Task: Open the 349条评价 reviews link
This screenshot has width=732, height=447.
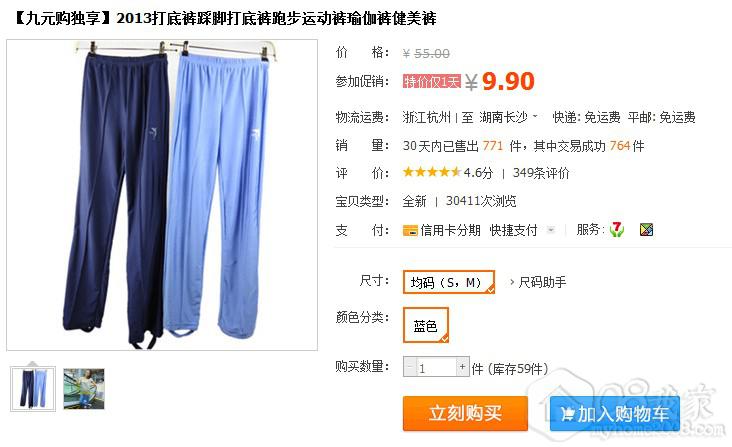Action: pos(541,173)
